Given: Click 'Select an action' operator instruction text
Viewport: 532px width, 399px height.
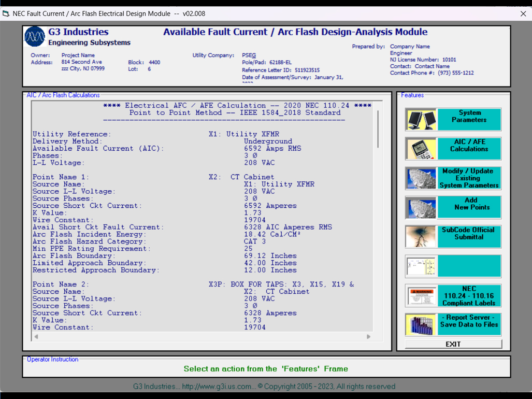Looking at the screenshot, I should click(x=266, y=369).
